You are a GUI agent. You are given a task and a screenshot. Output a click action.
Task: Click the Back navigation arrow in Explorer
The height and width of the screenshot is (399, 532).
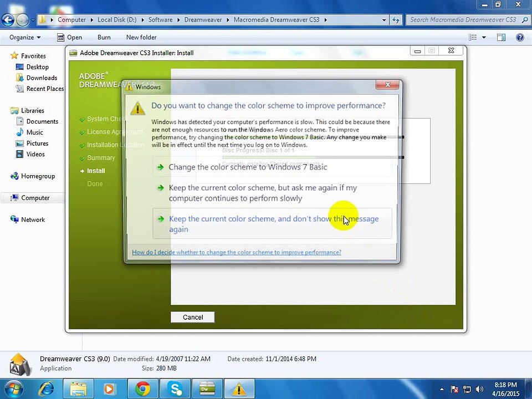click(x=8, y=20)
